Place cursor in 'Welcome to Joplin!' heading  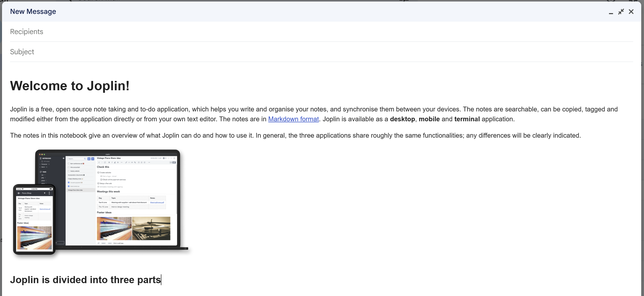pyautogui.click(x=70, y=86)
